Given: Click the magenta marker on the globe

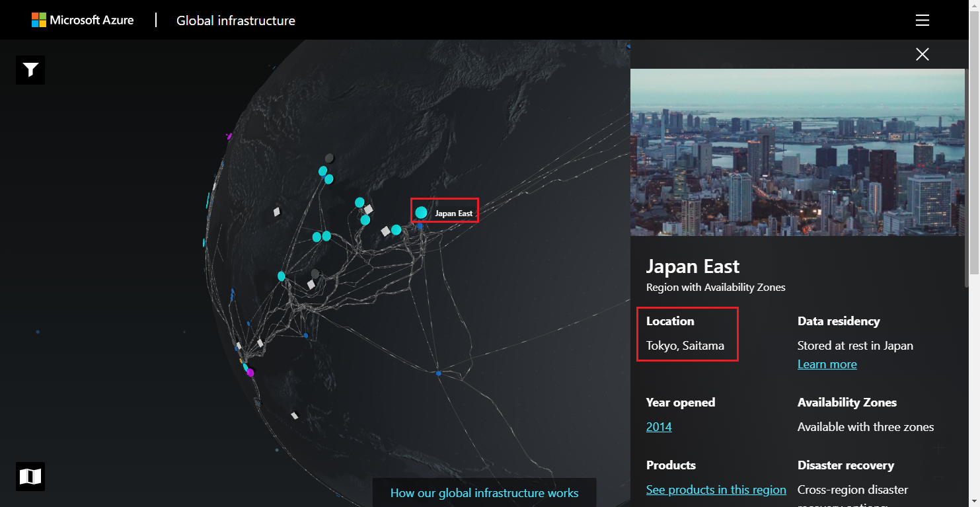Looking at the screenshot, I should tap(250, 373).
